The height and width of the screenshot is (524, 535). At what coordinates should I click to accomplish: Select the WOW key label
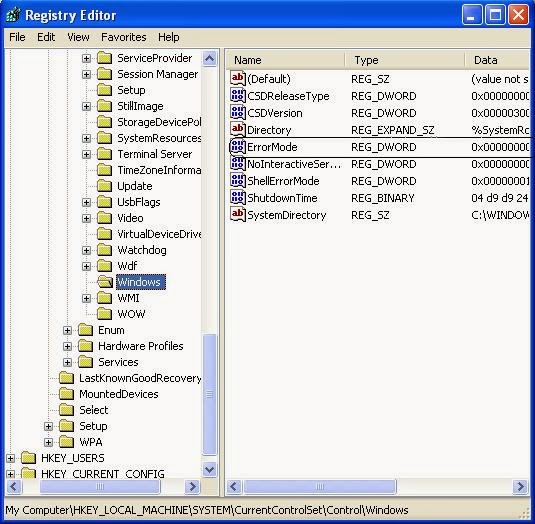coord(131,314)
